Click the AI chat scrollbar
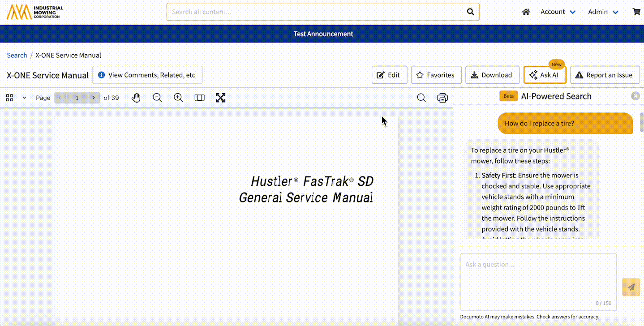The image size is (644, 326). pyautogui.click(x=641, y=122)
